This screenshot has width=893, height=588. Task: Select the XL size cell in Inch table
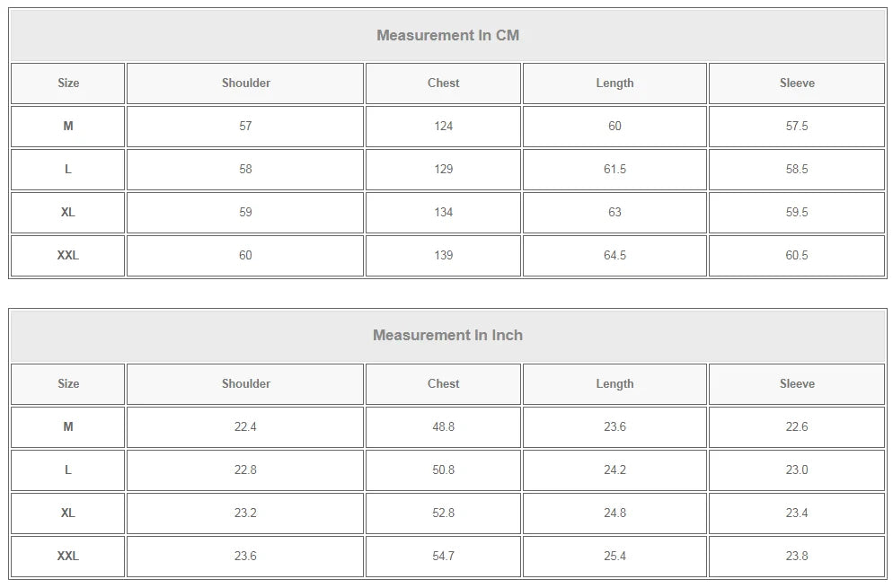point(67,513)
